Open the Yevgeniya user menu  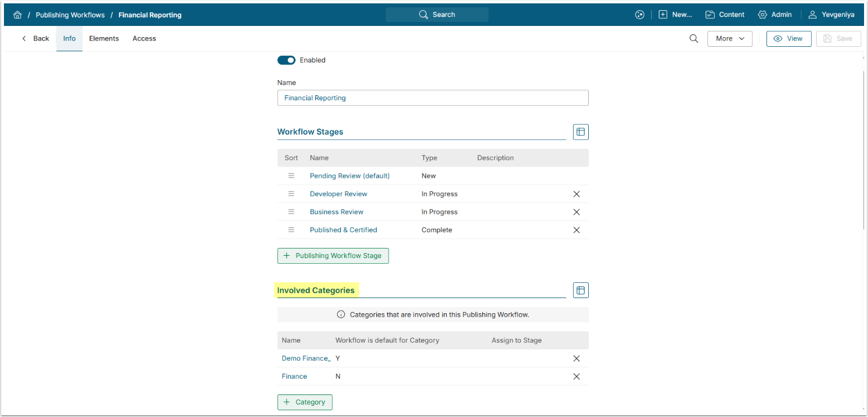(831, 15)
